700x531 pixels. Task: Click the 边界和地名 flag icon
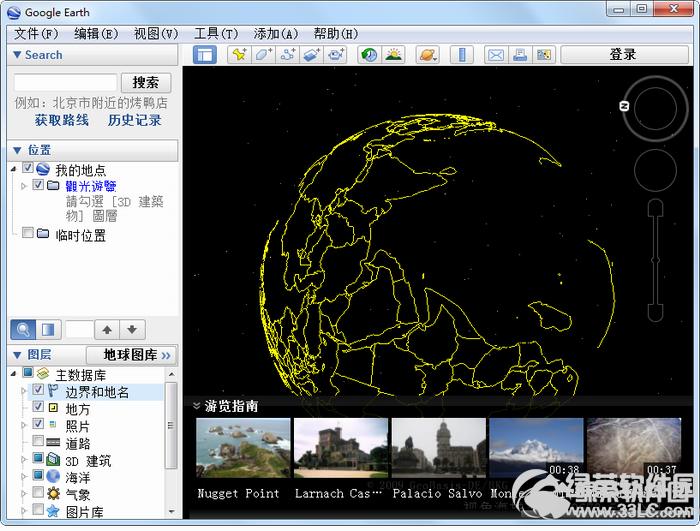pyautogui.click(x=53, y=390)
